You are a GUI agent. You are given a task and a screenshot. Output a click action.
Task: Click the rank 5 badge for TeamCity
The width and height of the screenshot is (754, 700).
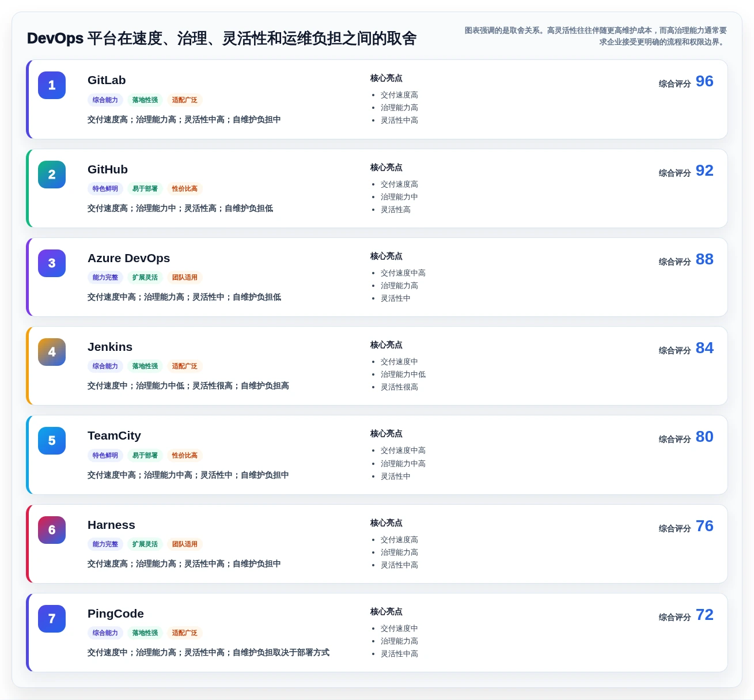(52, 441)
